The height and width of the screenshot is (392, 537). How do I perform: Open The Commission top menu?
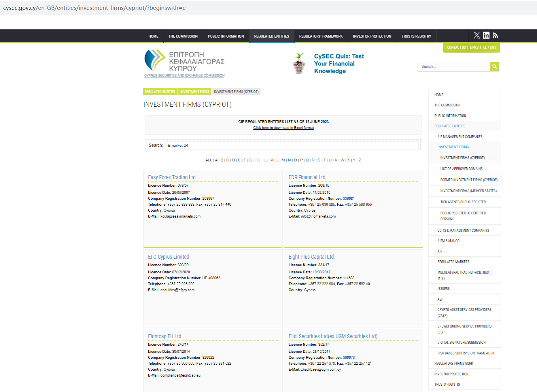click(x=183, y=36)
